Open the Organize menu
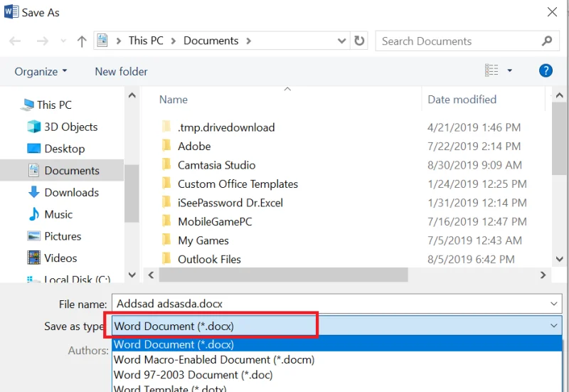 click(41, 72)
